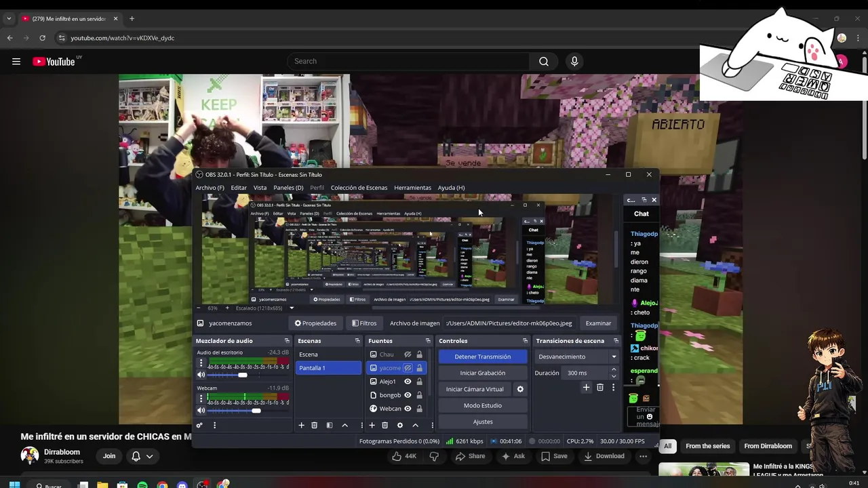Open the audio mixer three-dot menu
The image size is (868, 488).
coord(215,425)
